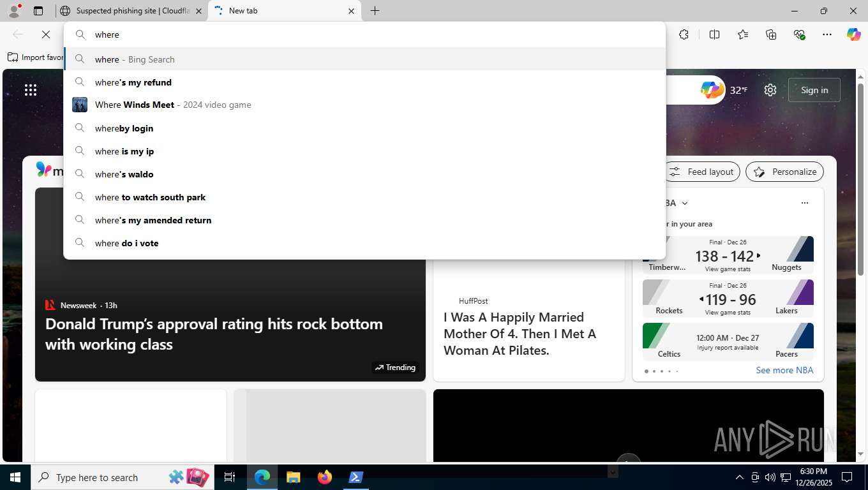Screen dimensions: 868x490
Task: Open the volume speaker tray icon
Action: [x=770, y=477]
